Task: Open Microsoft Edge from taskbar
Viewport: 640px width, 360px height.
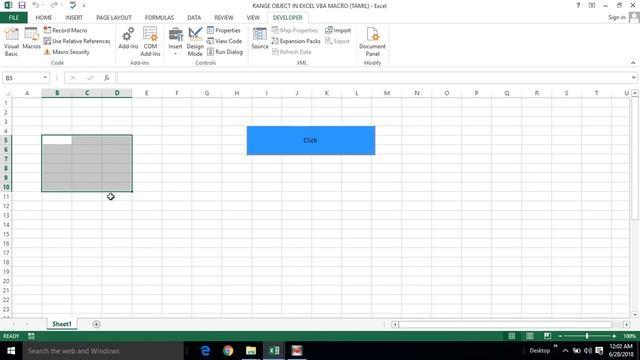Action: 205,351
